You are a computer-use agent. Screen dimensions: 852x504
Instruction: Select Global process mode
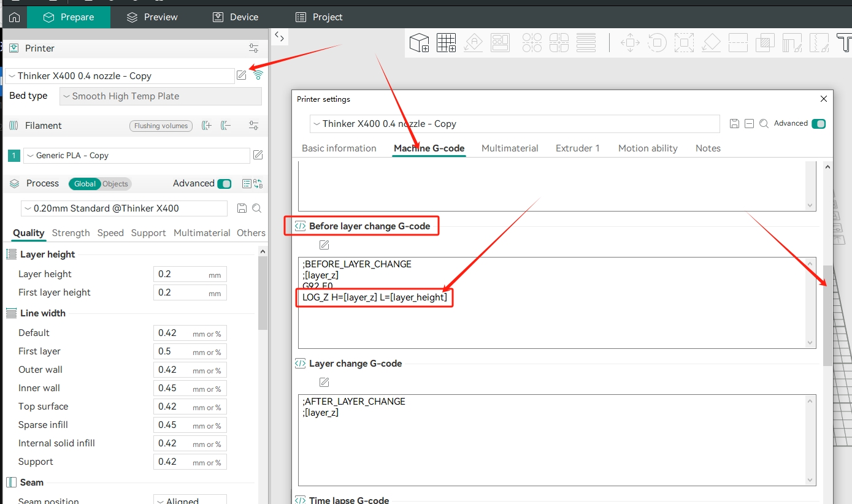[x=85, y=184]
